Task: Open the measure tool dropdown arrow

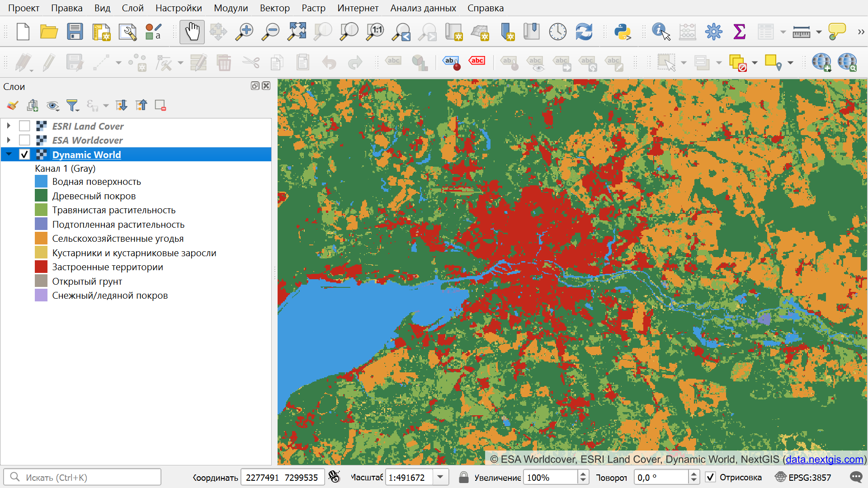Action: 819,32
